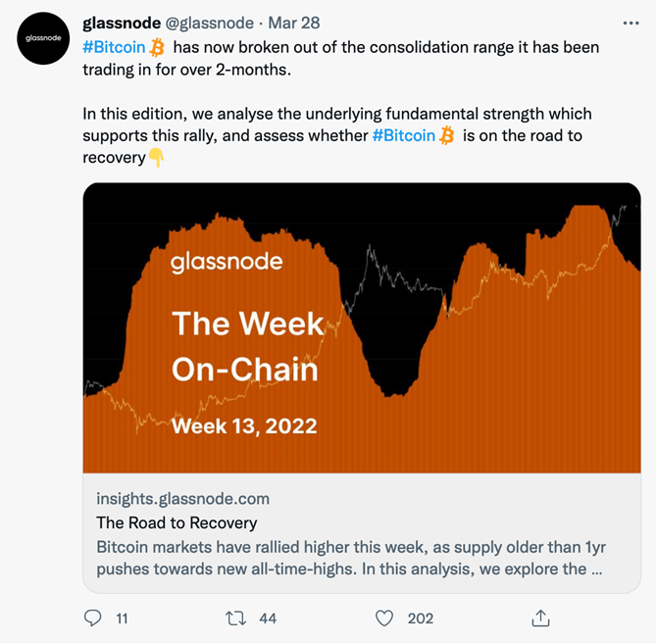Click the like count 202
The height and width of the screenshot is (644, 656).
(421, 619)
